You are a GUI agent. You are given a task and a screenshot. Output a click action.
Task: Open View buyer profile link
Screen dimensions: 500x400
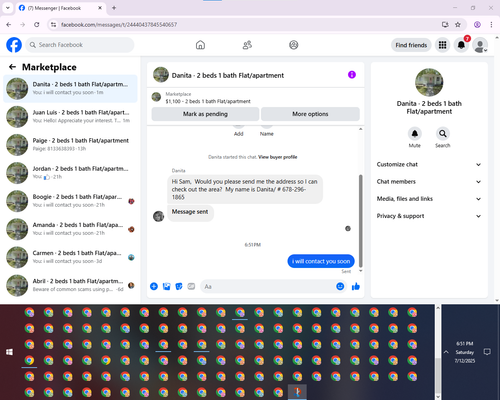278,157
